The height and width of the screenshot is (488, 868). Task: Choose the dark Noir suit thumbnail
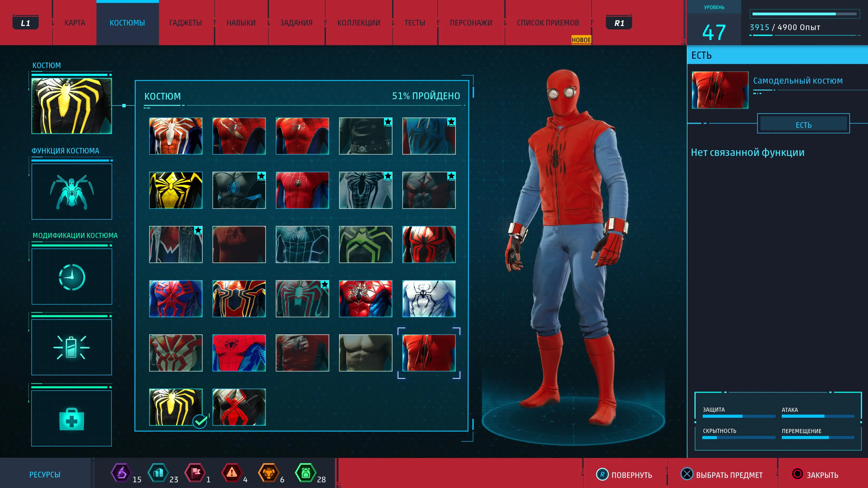click(x=366, y=136)
